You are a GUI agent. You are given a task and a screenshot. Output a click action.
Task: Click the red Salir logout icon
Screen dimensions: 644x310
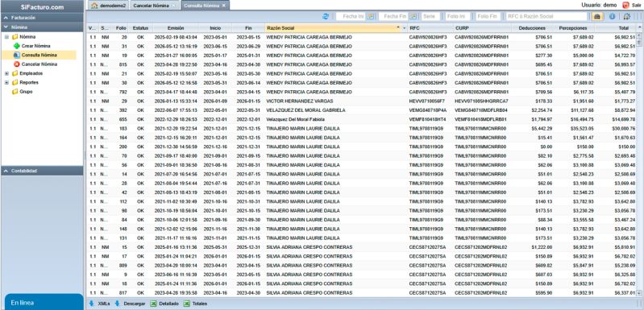(x=626, y=6)
